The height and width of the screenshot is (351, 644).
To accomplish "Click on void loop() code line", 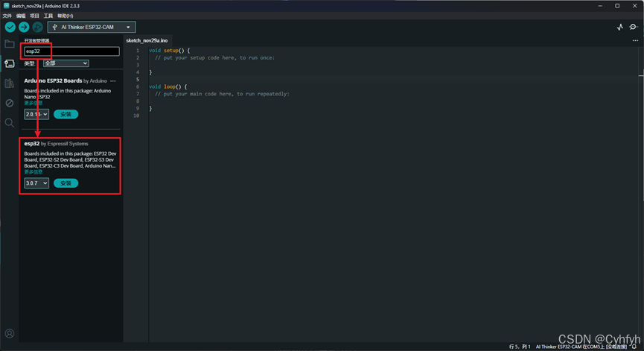I will coord(168,86).
